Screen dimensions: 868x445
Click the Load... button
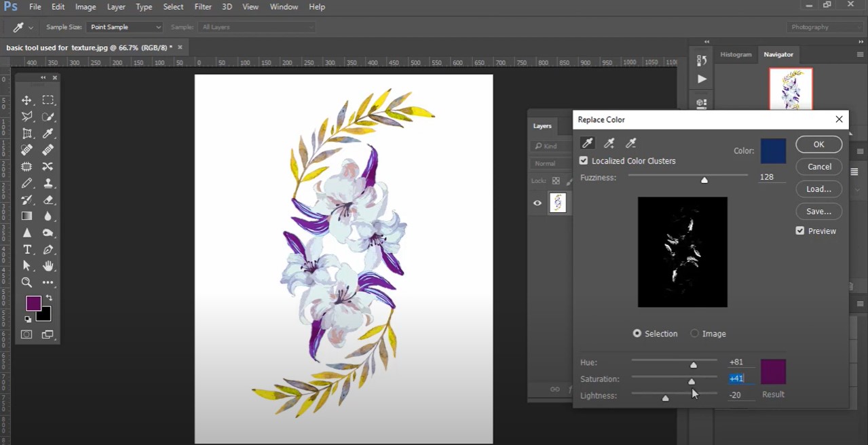point(818,189)
